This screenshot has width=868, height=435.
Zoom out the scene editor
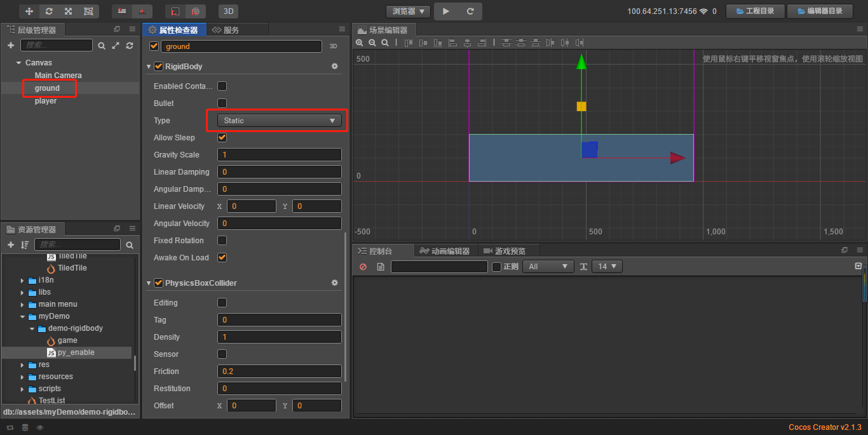point(372,43)
